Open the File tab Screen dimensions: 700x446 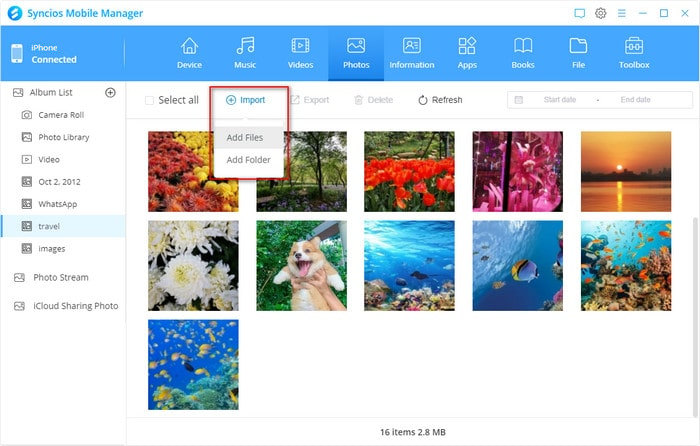coord(578,54)
